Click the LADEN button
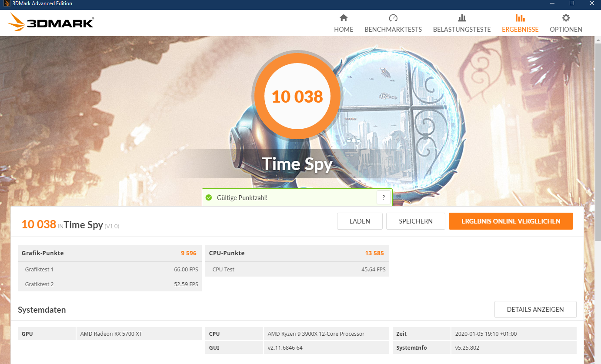The image size is (601, 364). click(360, 221)
